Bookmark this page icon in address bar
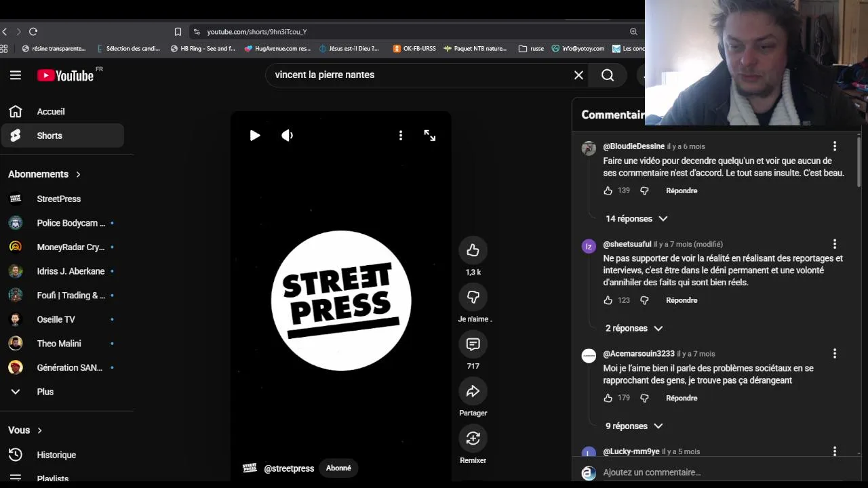The height and width of the screenshot is (488, 868). pos(178,32)
